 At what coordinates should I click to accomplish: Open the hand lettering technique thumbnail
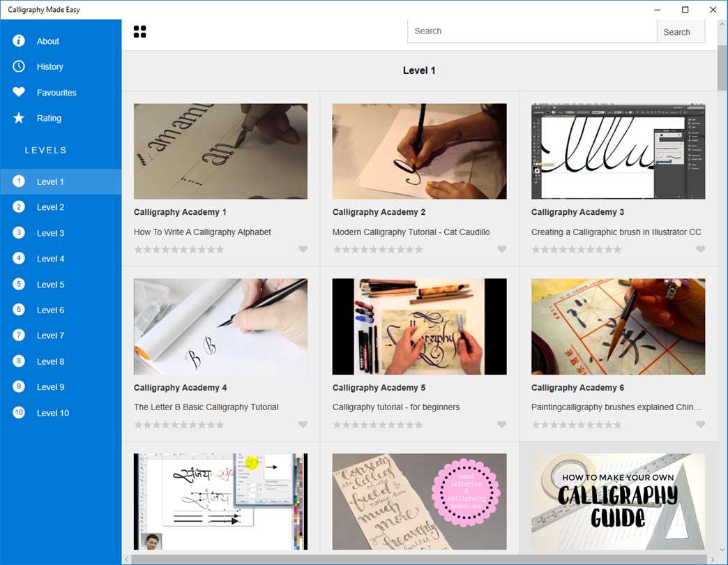tap(419, 502)
